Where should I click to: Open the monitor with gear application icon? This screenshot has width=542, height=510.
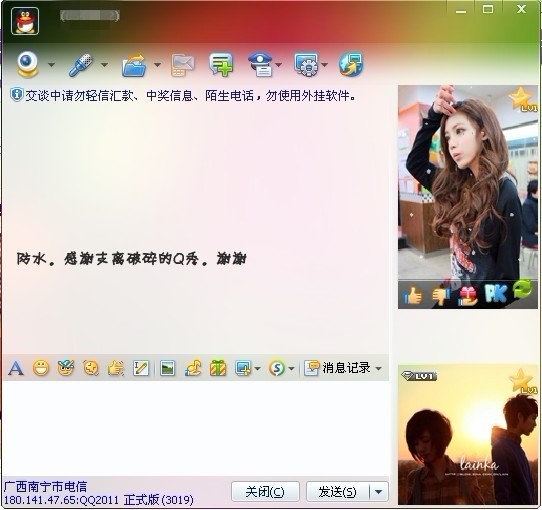pos(306,64)
